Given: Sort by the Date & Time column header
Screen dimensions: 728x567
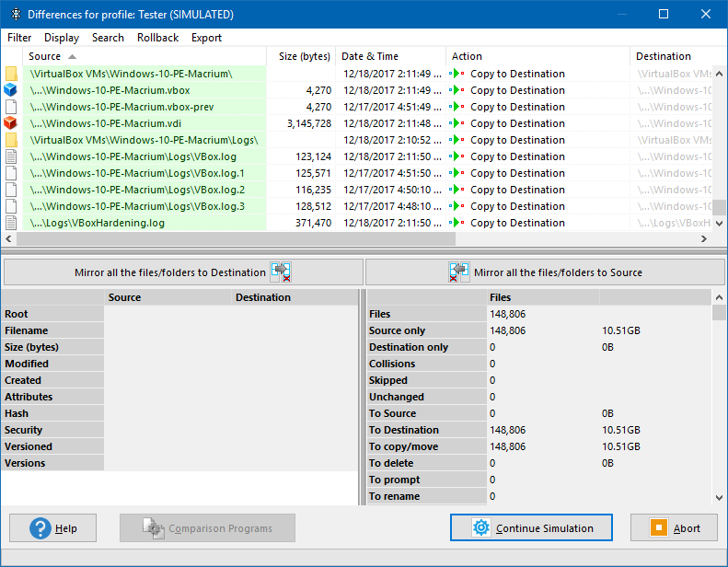Looking at the screenshot, I should 369,56.
